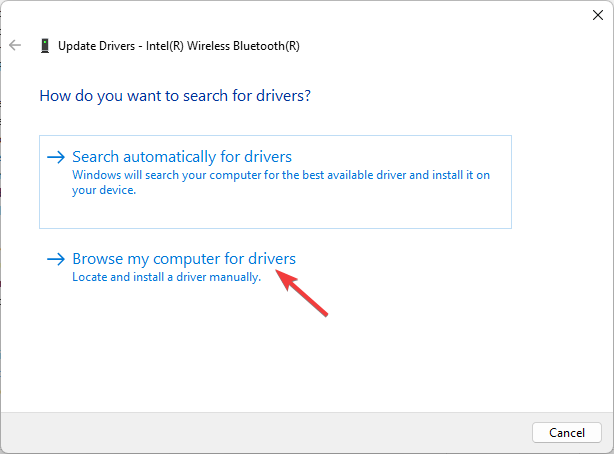Viewport: 614px width, 454px height.
Task: Click the arrow icon beside Search automatically
Action: [x=56, y=157]
